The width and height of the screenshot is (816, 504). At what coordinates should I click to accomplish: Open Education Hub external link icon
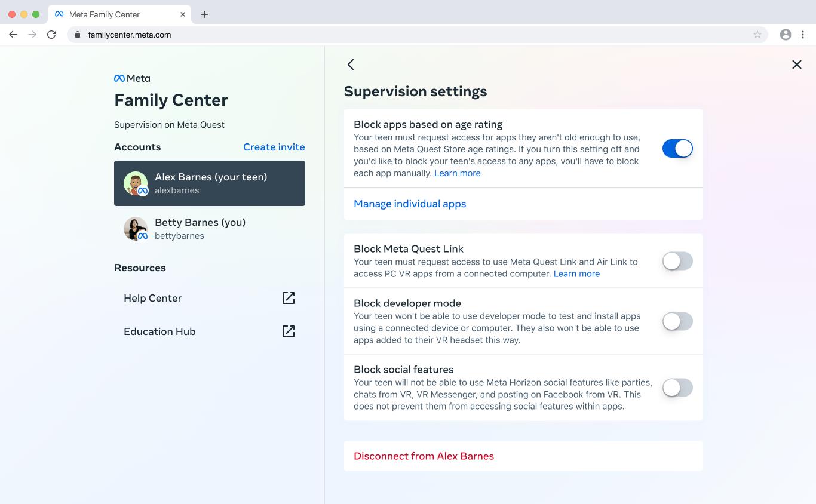pos(289,331)
